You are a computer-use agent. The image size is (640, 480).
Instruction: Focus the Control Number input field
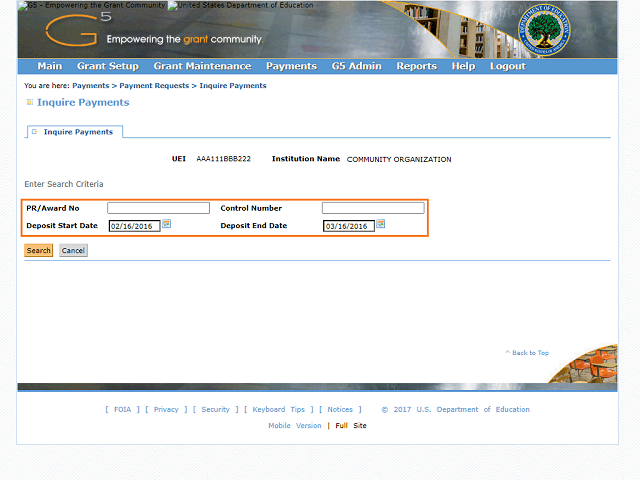click(373, 208)
